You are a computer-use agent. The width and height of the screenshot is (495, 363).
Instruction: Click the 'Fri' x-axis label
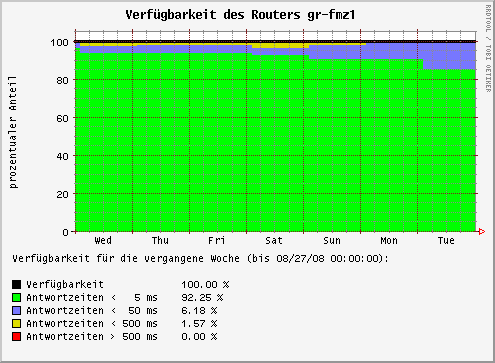coord(217,240)
